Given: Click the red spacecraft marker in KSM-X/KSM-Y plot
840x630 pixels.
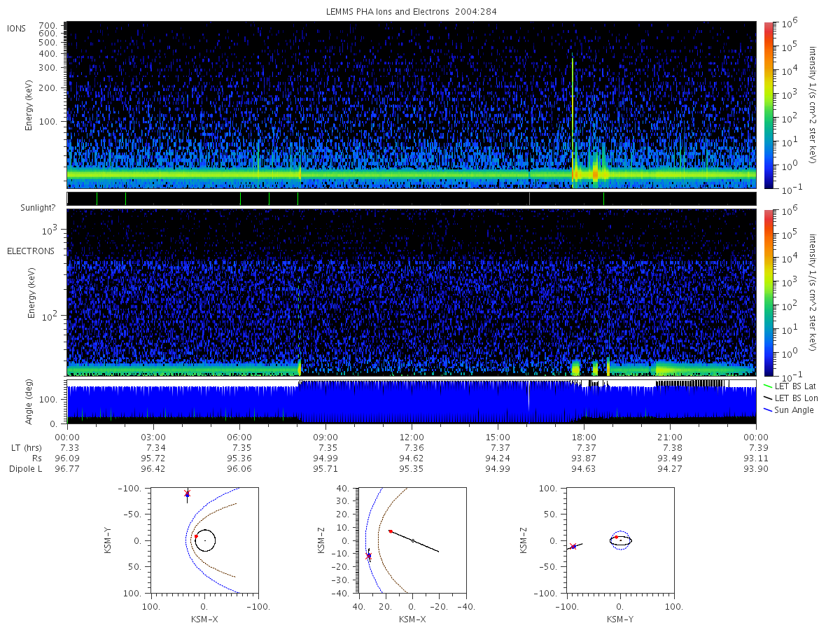Looking at the screenshot, I should (x=187, y=493).
